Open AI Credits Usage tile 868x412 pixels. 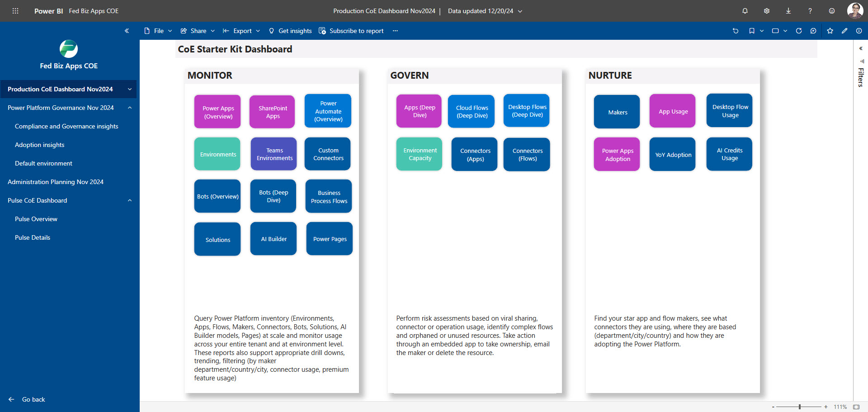pos(729,154)
